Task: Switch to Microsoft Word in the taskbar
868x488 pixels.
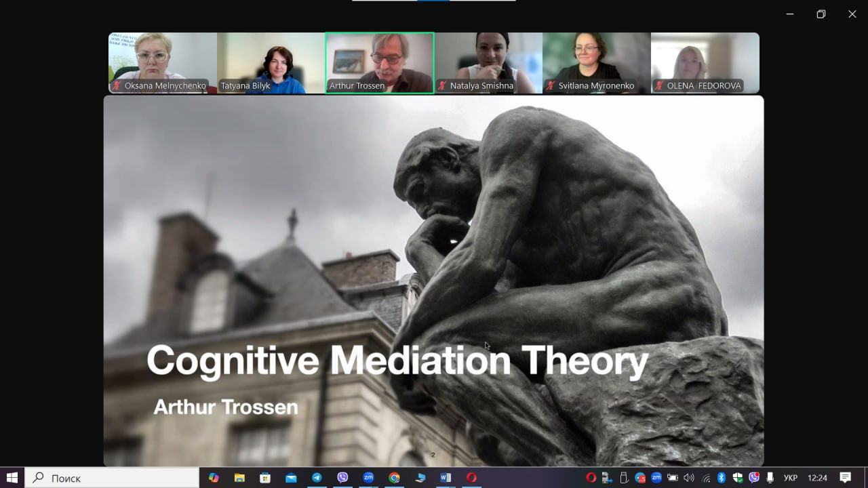Action: (x=446, y=478)
